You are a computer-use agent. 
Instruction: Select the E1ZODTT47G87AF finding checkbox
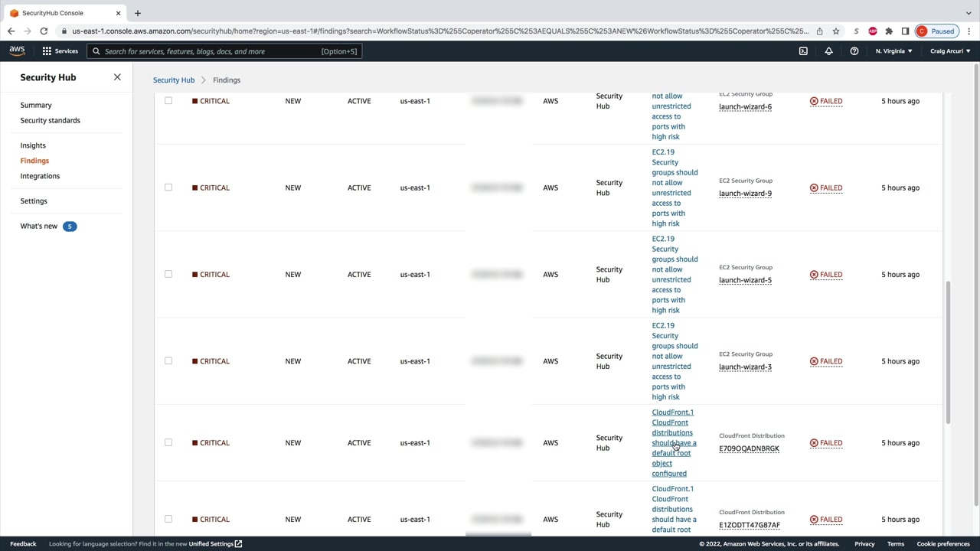[x=168, y=519]
